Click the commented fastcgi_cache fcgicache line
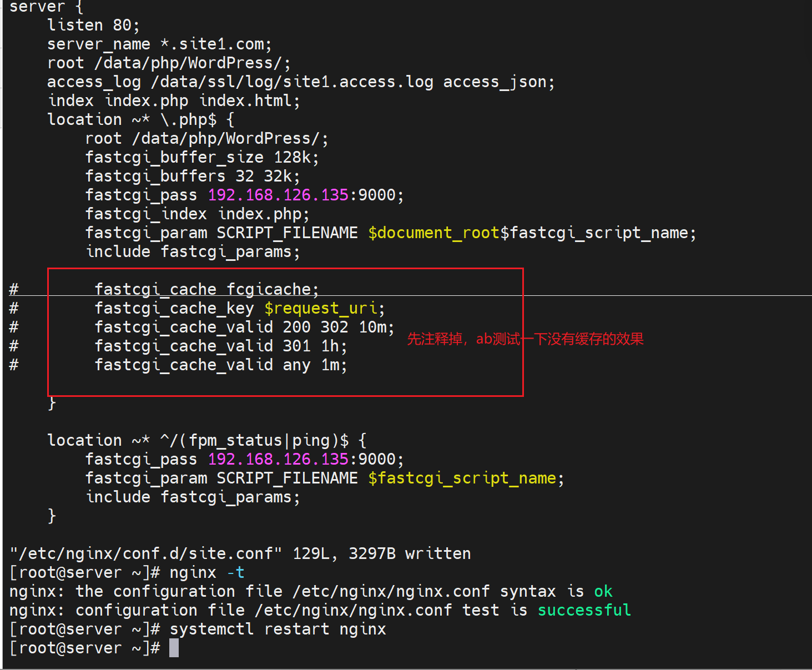The height and width of the screenshot is (670, 812). [x=206, y=289]
